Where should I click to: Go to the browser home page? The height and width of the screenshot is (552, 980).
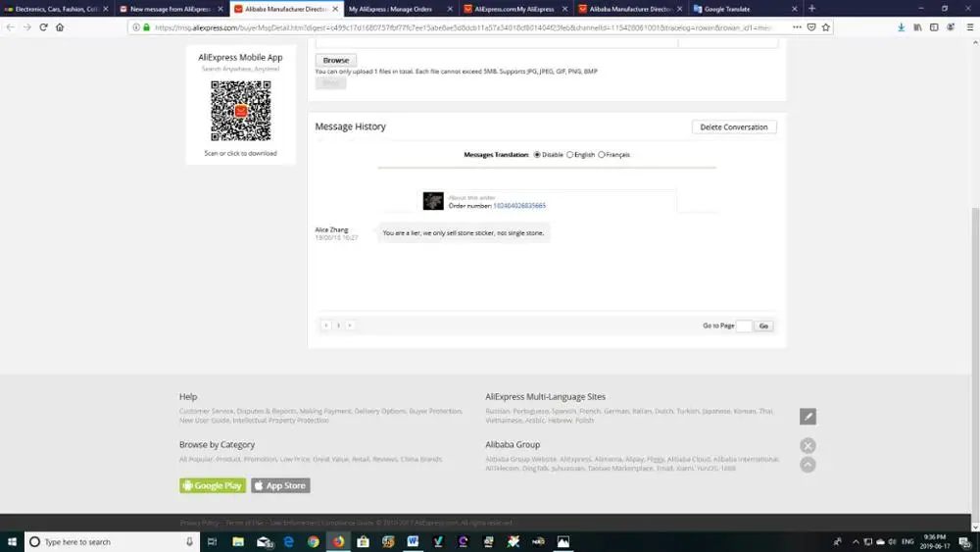click(60, 26)
